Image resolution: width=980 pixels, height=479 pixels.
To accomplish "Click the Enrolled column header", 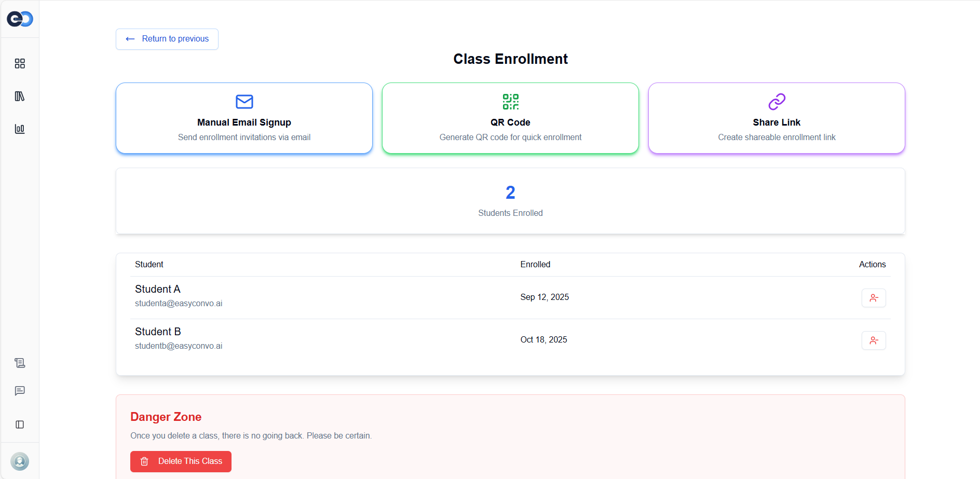I will coord(535,265).
